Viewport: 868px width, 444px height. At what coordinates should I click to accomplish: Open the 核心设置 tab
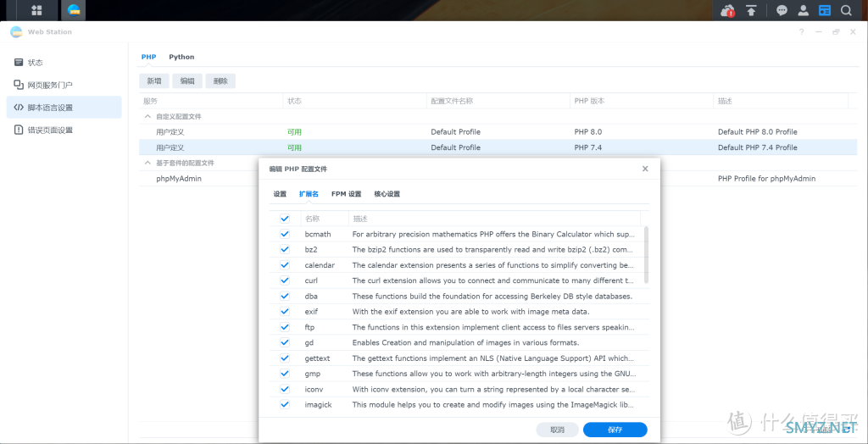pos(387,194)
